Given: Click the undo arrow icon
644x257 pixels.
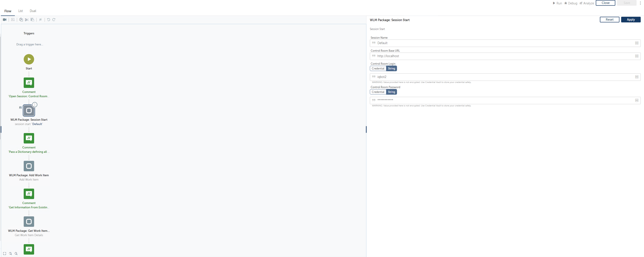Looking at the screenshot, I should coord(48,20).
